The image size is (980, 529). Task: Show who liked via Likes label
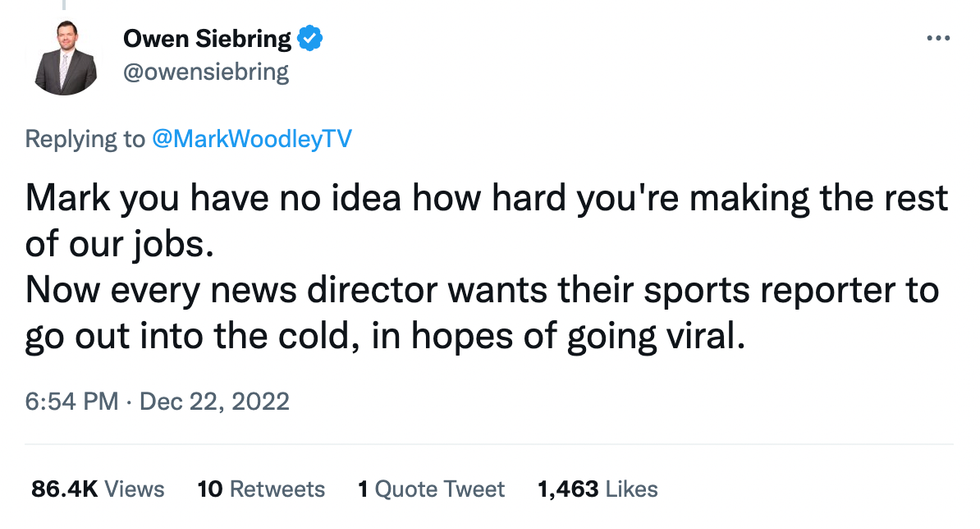tap(630, 489)
